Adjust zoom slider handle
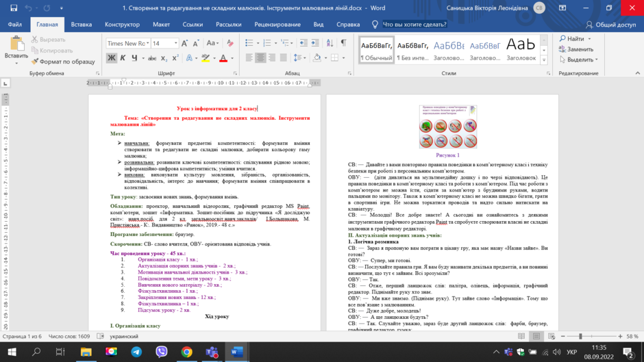 (580, 336)
